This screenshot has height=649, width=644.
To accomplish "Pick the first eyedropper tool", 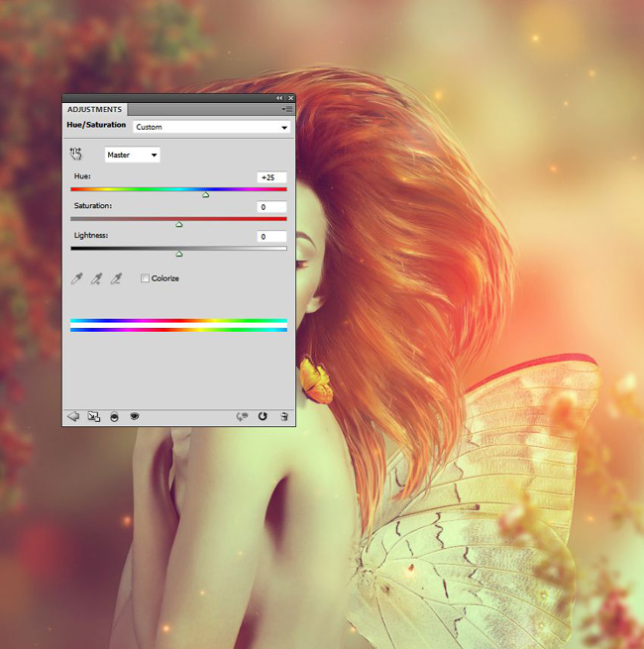I will [76, 278].
